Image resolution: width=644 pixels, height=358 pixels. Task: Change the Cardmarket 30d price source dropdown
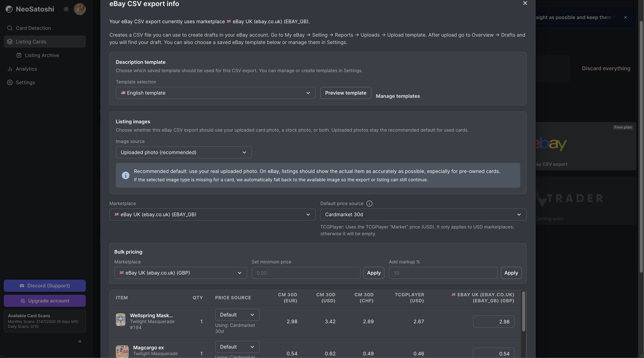pos(423,214)
